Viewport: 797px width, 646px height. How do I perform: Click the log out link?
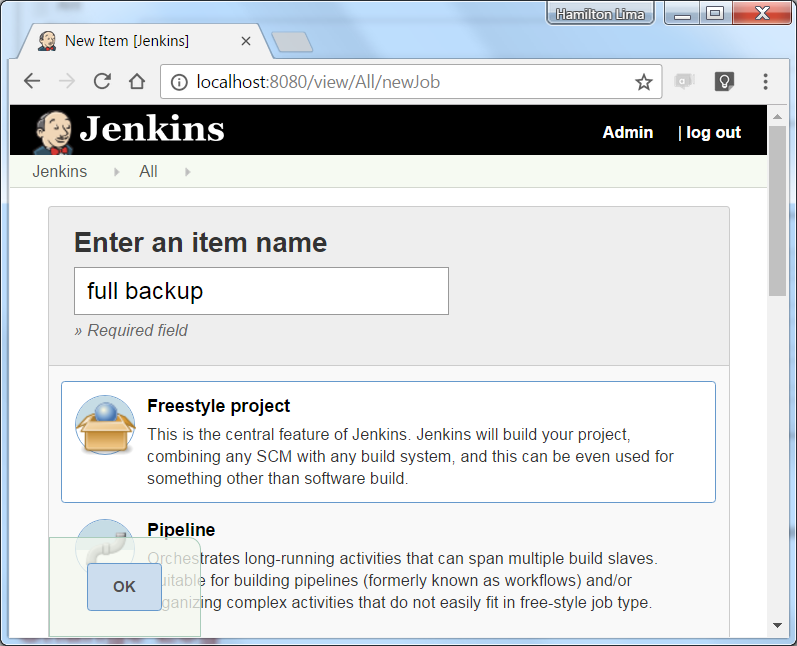[713, 132]
